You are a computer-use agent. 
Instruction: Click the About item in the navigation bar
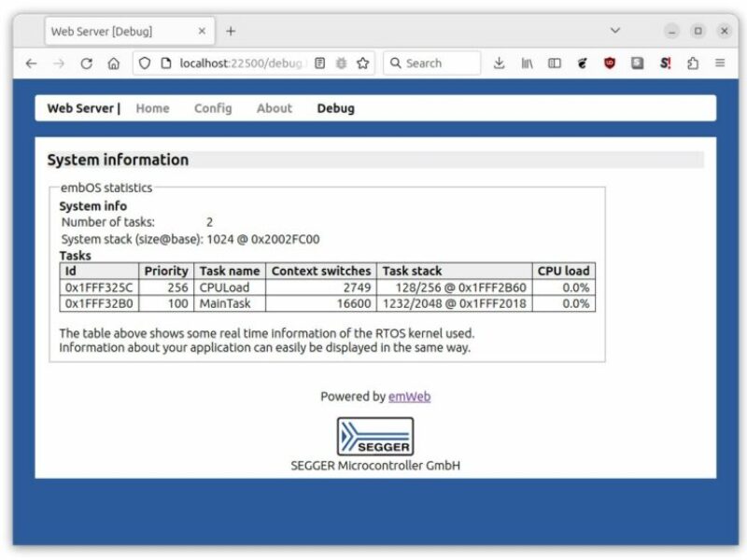[274, 108]
